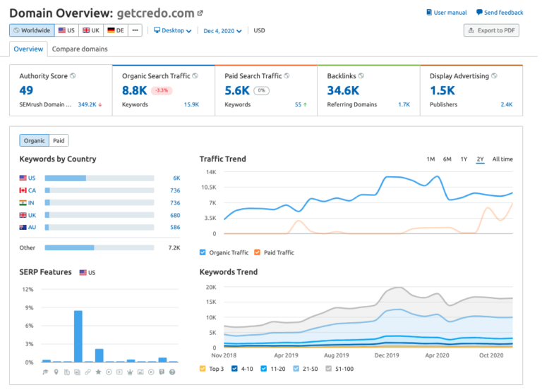Open the 15.9K organic keywords link
Screen dimensions: 542x392
coord(191,104)
